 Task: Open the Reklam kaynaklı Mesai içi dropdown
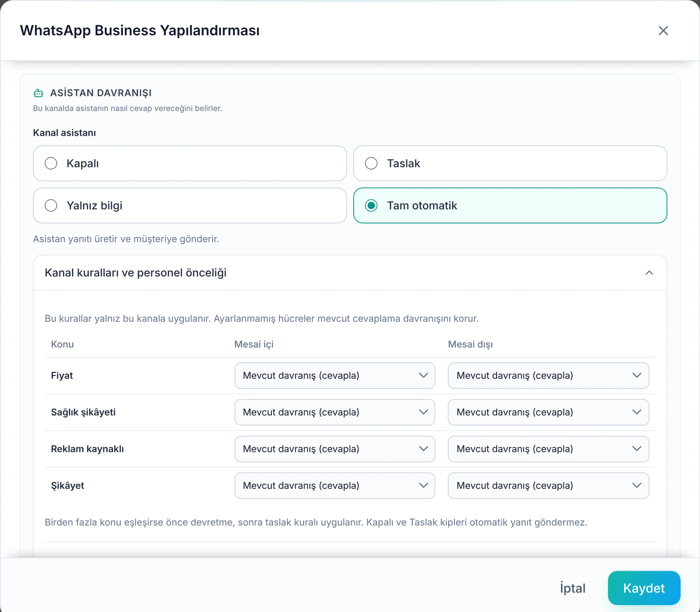point(335,449)
